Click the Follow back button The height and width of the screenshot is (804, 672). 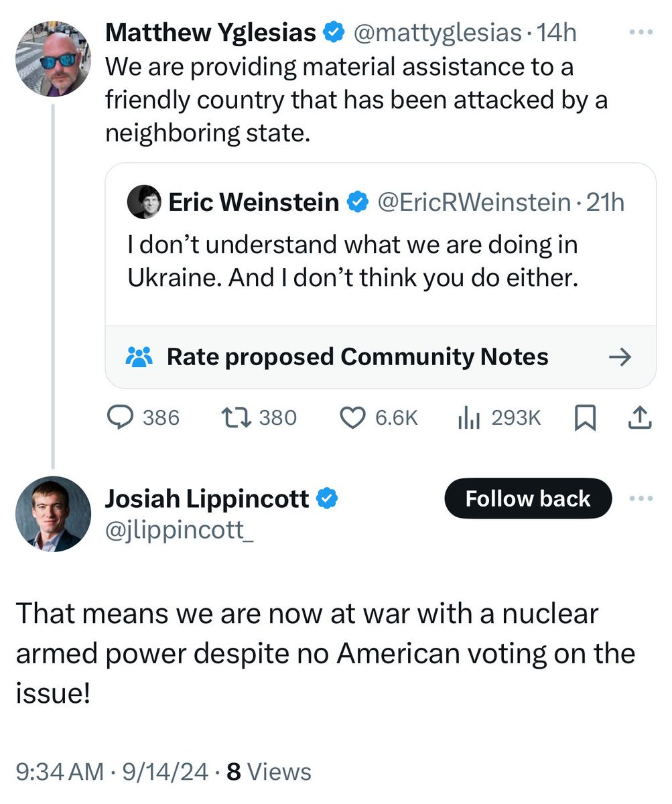(528, 498)
